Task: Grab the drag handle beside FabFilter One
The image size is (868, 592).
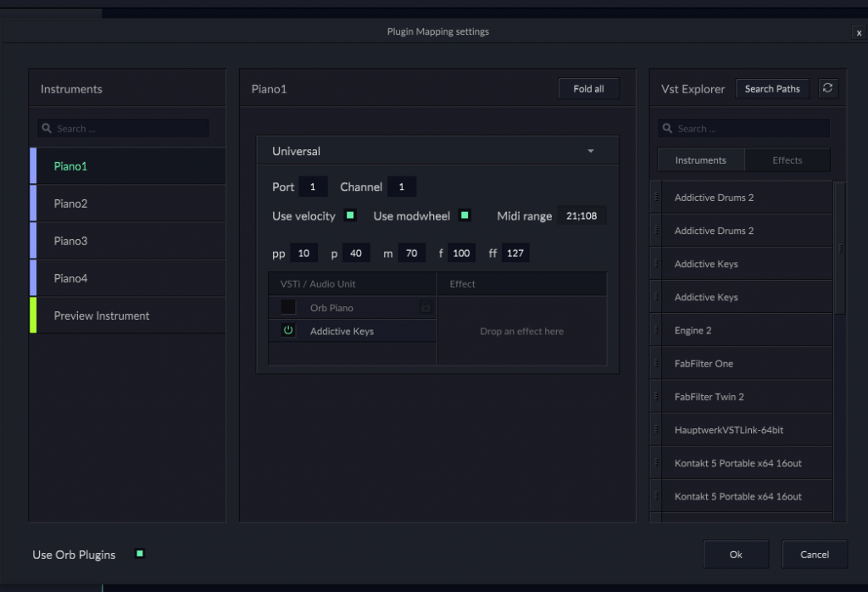Action: coord(655,363)
